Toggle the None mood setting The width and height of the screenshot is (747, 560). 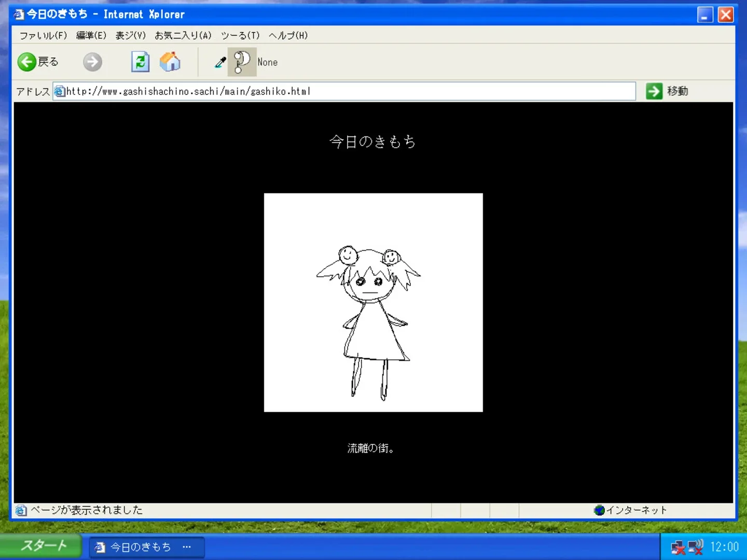click(x=268, y=62)
